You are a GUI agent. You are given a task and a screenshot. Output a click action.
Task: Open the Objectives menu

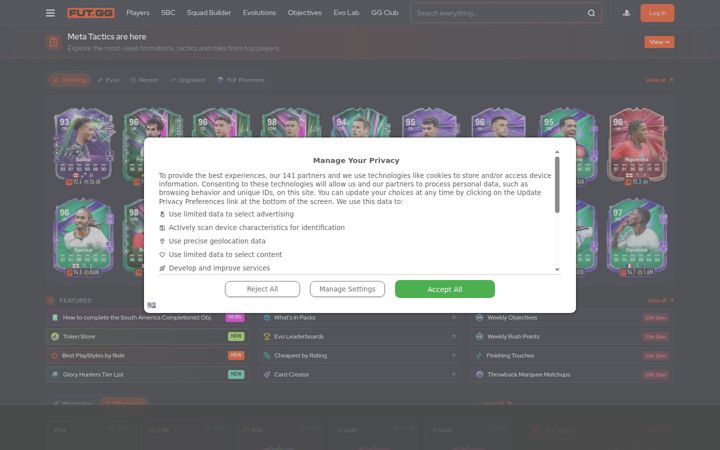click(x=304, y=13)
